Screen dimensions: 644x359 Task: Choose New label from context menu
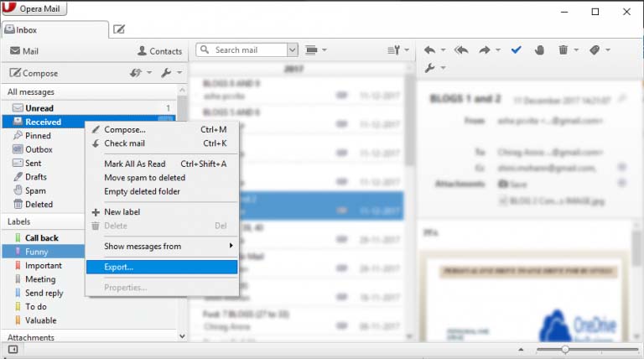point(162,212)
